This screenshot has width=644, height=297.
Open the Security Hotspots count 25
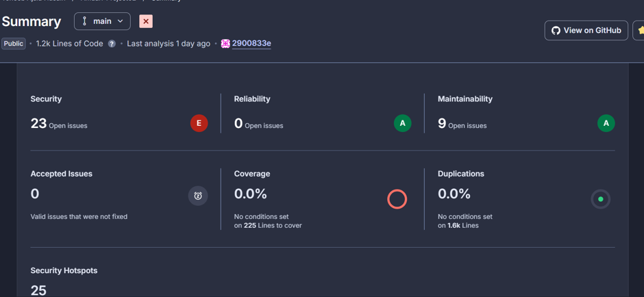point(38,290)
